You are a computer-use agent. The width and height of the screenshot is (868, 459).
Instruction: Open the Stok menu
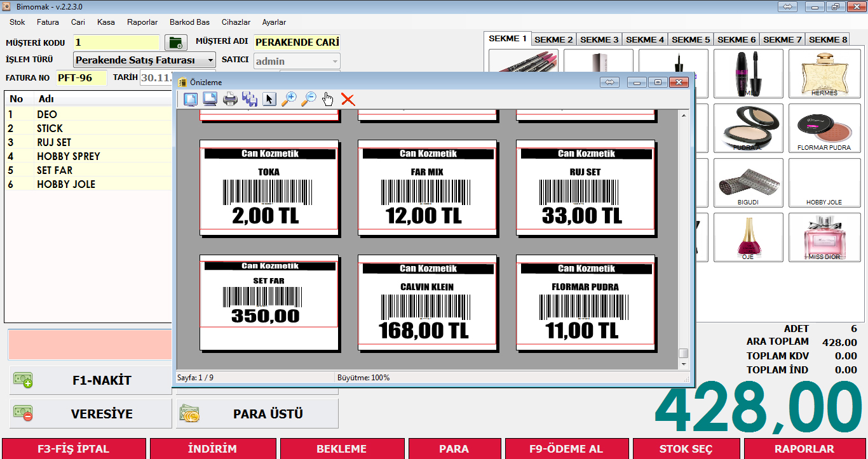(x=17, y=22)
